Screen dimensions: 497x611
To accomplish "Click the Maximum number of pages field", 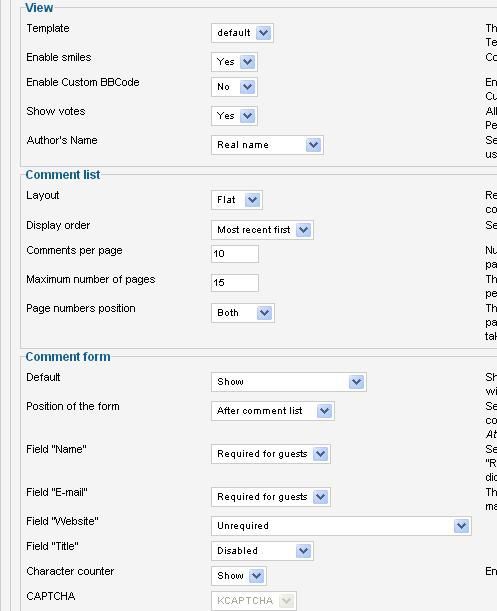I will (235, 283).
